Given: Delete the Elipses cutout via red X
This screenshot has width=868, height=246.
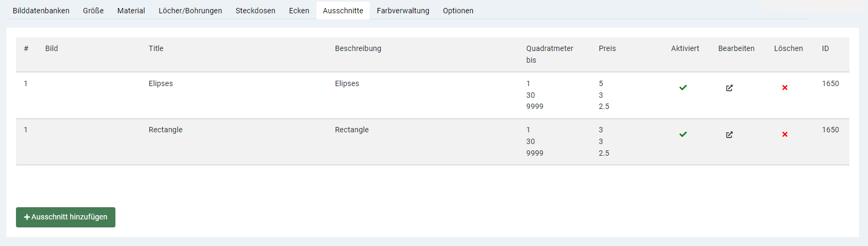Looking at the screenshot, I should coord(785,88).
